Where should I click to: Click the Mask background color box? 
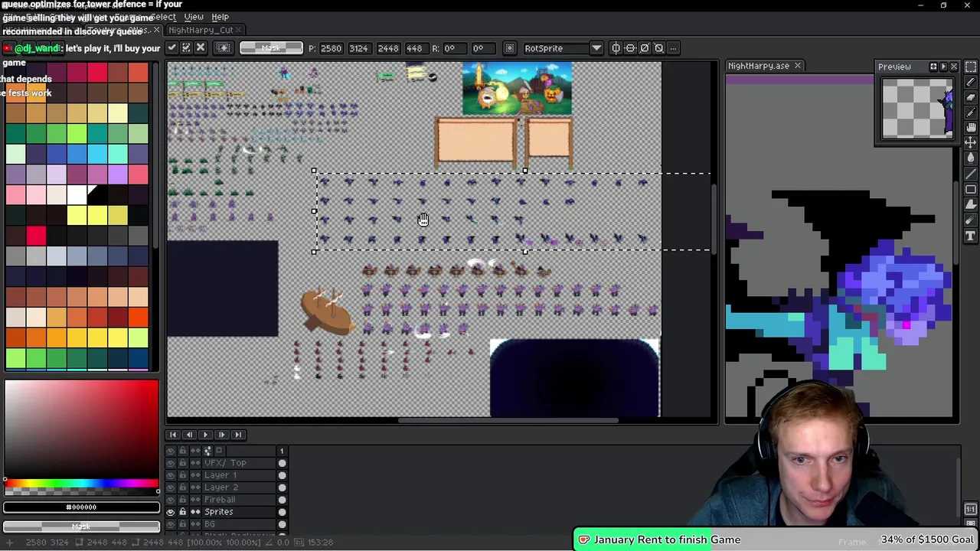click(81, 526)
